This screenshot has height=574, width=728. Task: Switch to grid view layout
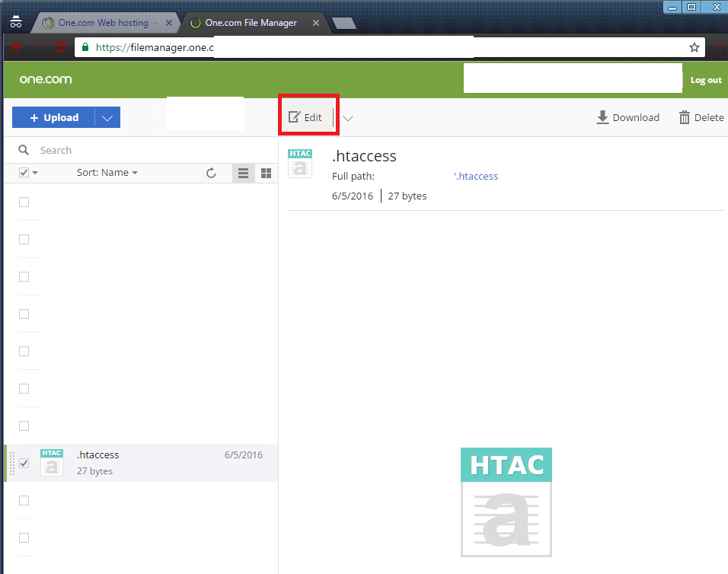(x=266, y=174)
